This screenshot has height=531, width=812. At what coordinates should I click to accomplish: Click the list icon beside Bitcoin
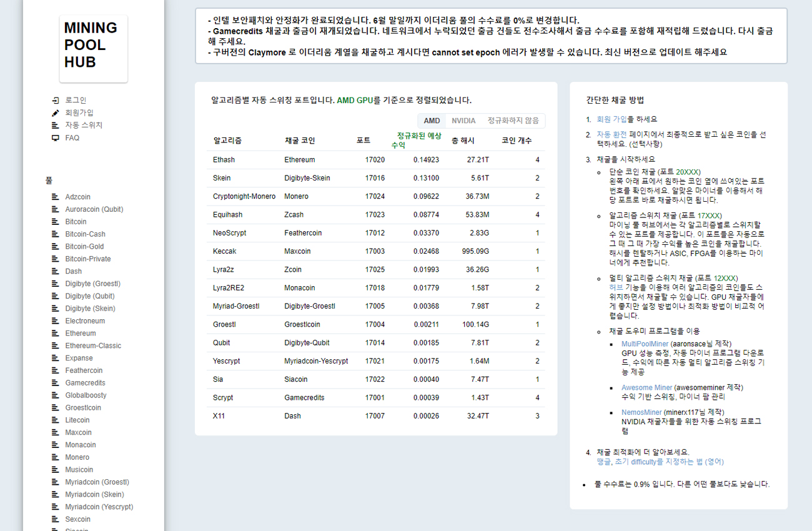pos(55,222)
